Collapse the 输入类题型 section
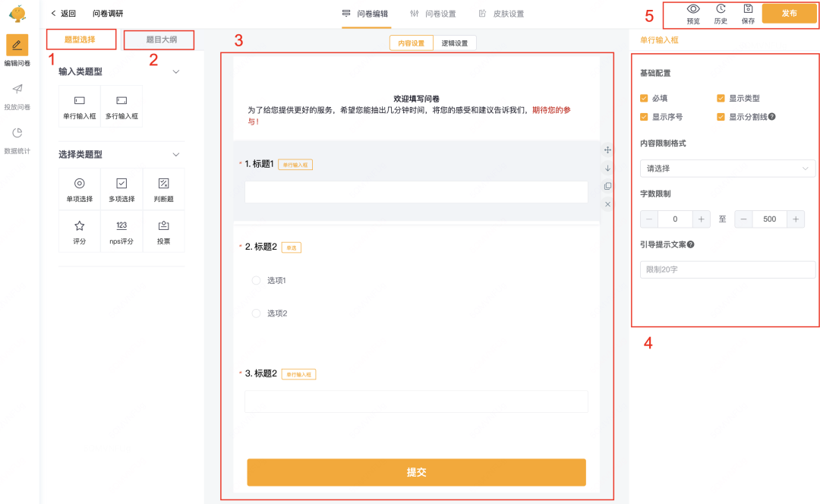The height and width of the screenshot is (504, 820). click(176, 72)
